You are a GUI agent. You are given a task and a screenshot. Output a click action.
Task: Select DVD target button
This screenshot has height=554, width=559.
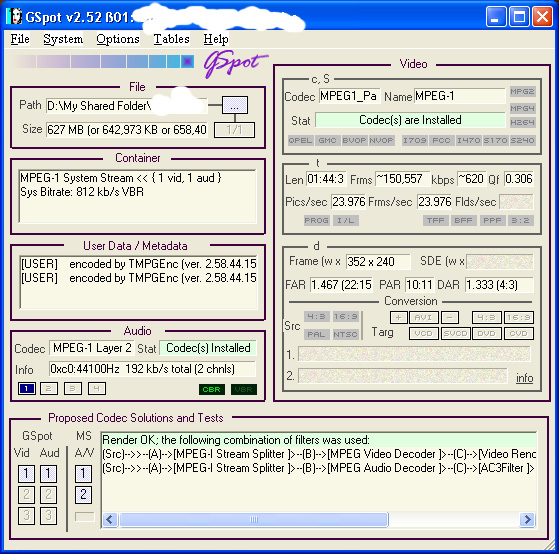(487, 334)
